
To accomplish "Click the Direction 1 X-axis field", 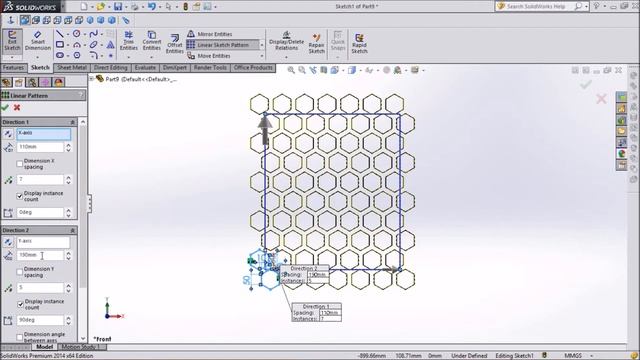I will point(43,133).
